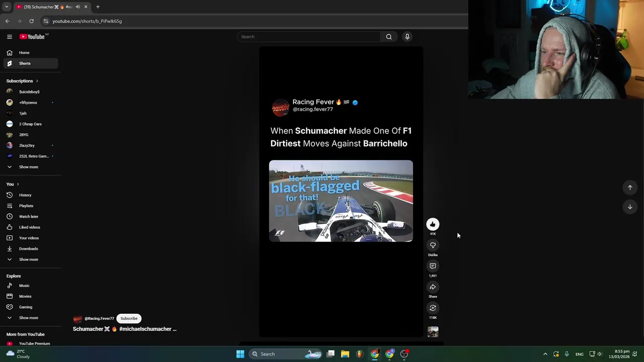
Task: Open Watch later list
Action: coord(30,217)
